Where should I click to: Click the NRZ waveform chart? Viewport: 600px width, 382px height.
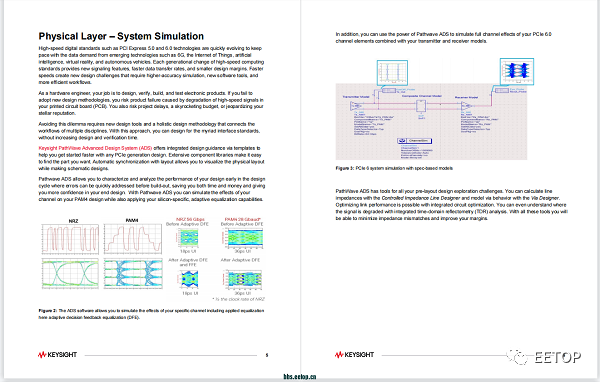(70, 239)
